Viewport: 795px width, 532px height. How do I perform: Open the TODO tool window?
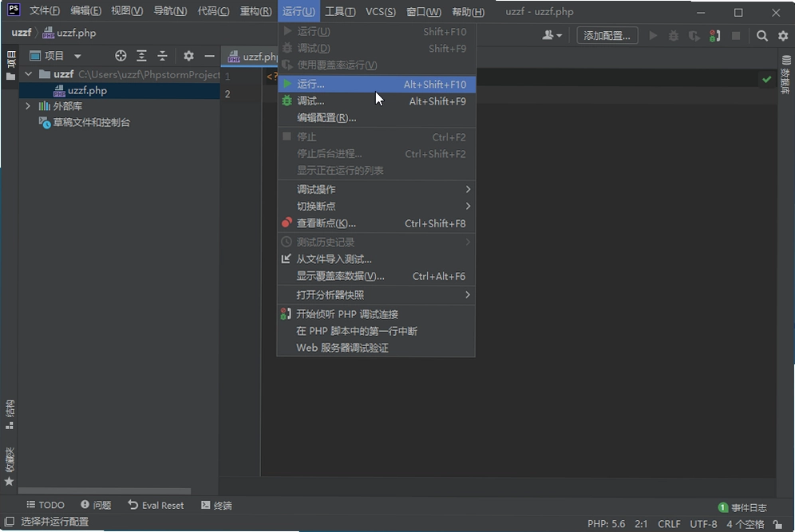point(45,505)
